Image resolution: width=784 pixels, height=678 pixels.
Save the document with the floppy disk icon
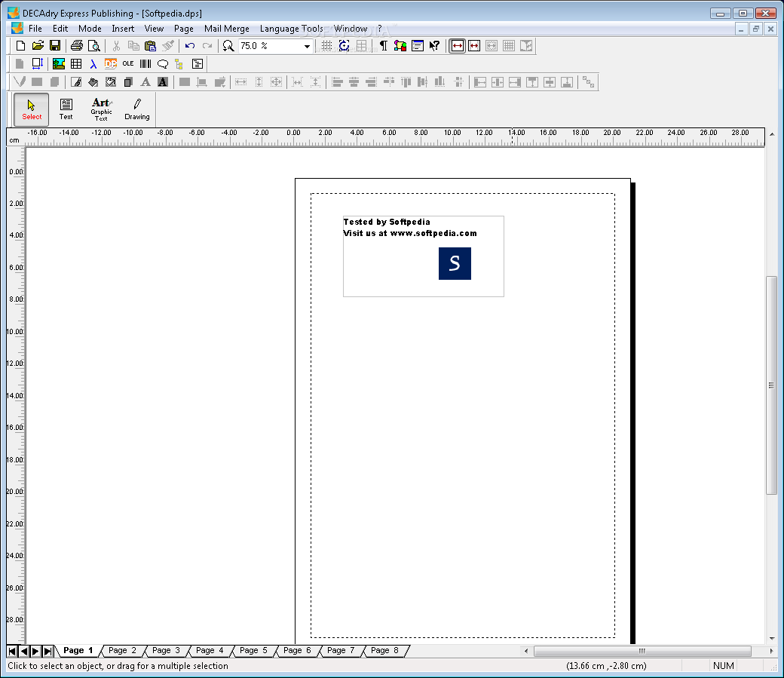point(55,46)
